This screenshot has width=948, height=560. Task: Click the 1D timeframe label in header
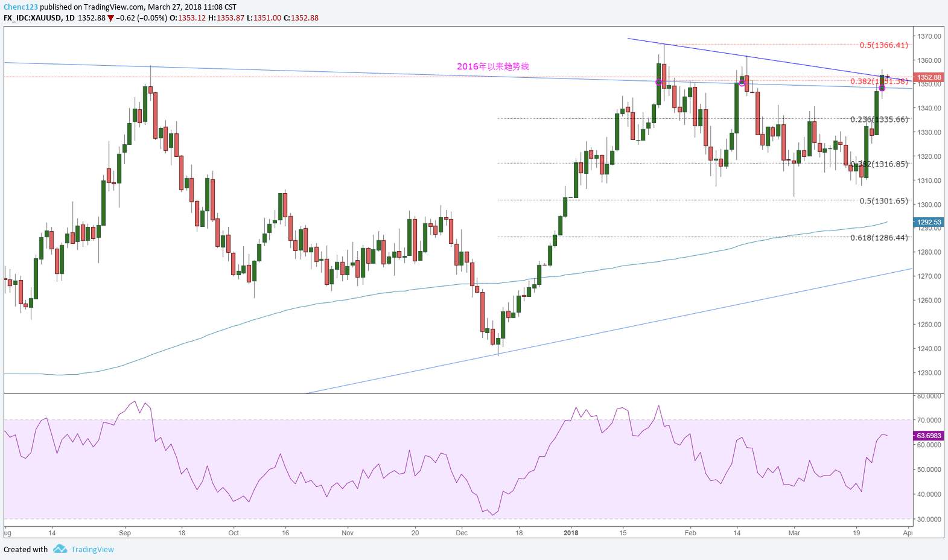click(x=70, y=17)
